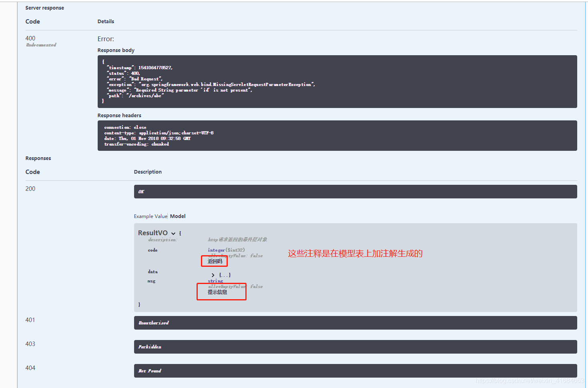Expand the data object arrow
This screenshot has width=588, height=388.
pos(213,275)
